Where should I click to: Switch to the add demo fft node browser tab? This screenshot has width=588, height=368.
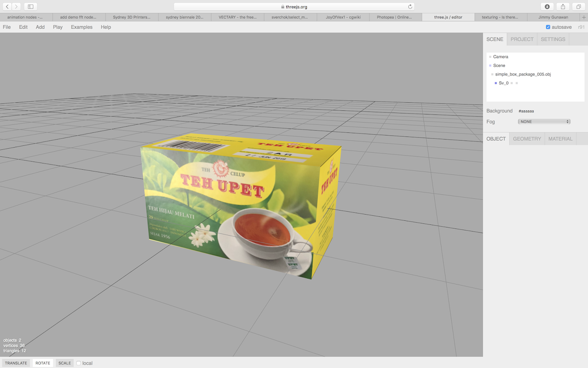(x=79, y=17)
